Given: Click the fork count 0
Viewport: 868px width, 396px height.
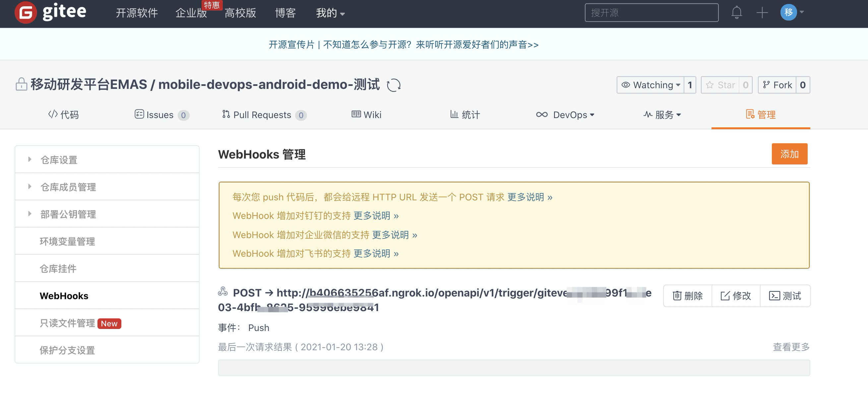Looking at the screenshot, I should point(803,85).
